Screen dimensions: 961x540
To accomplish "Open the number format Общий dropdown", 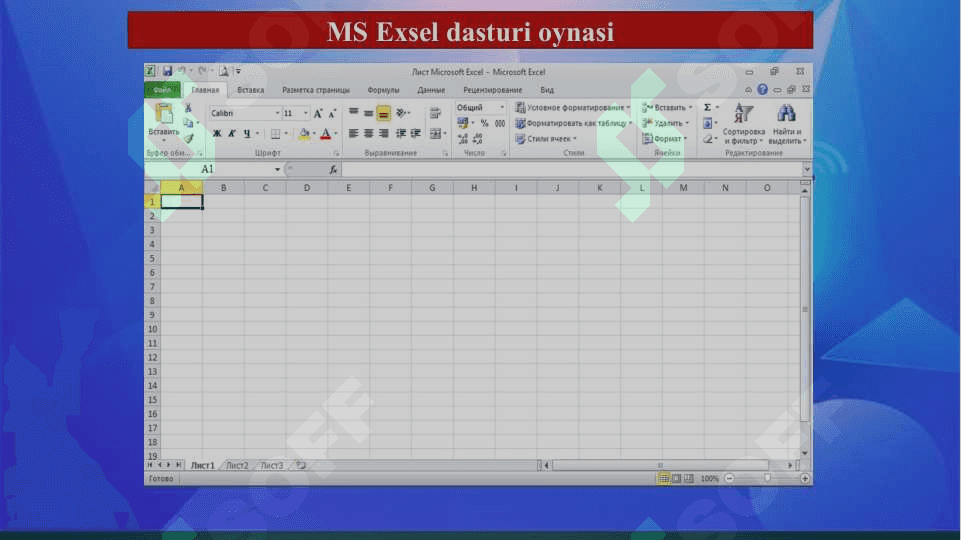I will click(x=502, y=107).
